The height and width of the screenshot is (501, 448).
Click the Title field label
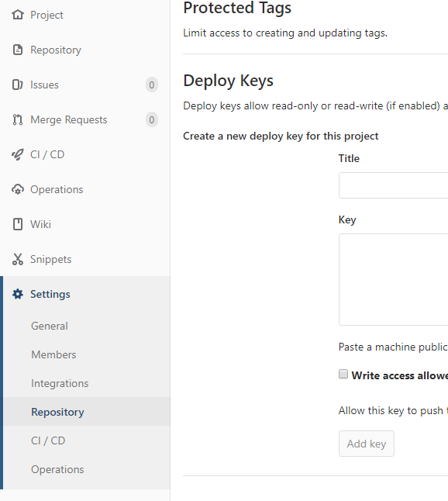tap(349, 158)
